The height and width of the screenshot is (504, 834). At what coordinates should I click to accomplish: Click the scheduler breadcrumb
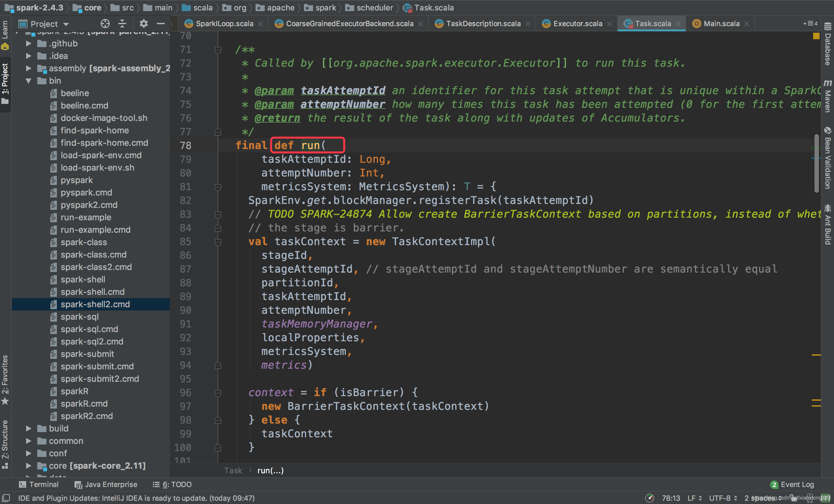369,8
